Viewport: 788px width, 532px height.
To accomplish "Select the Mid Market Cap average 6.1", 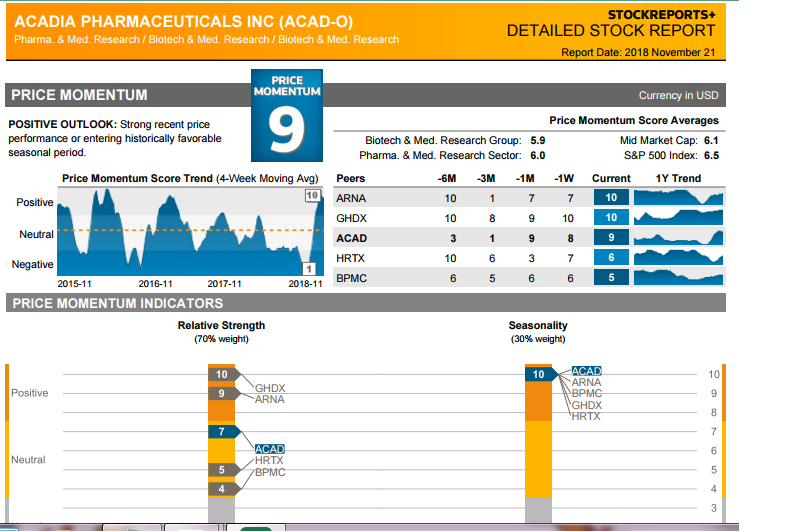I will (x=711, y=140).
